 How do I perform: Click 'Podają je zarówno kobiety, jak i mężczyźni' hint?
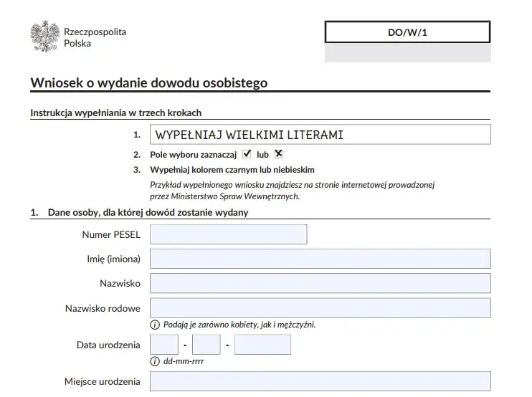coord(239,325)
